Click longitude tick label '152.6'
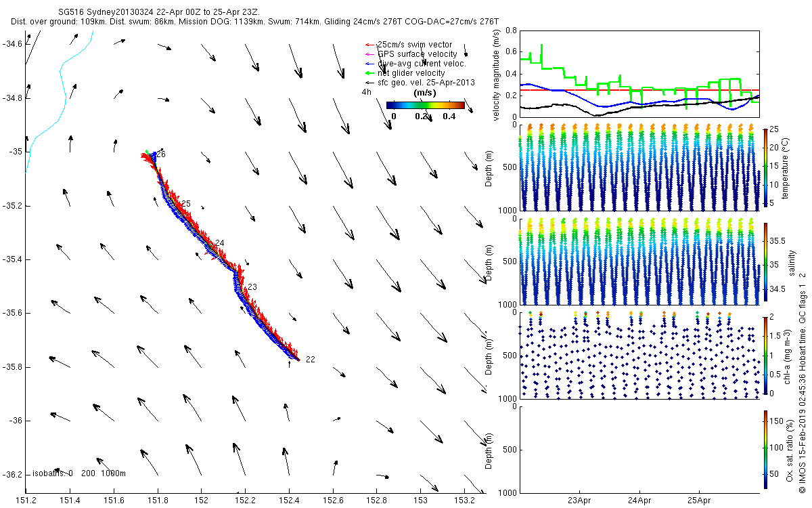Viewport: 812px width, 508px height. [x=333, y=501]
